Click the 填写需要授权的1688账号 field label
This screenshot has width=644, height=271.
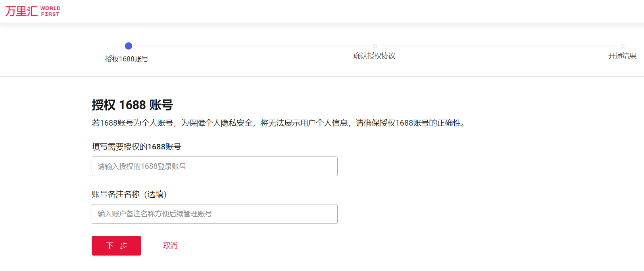tap(136, 147)
